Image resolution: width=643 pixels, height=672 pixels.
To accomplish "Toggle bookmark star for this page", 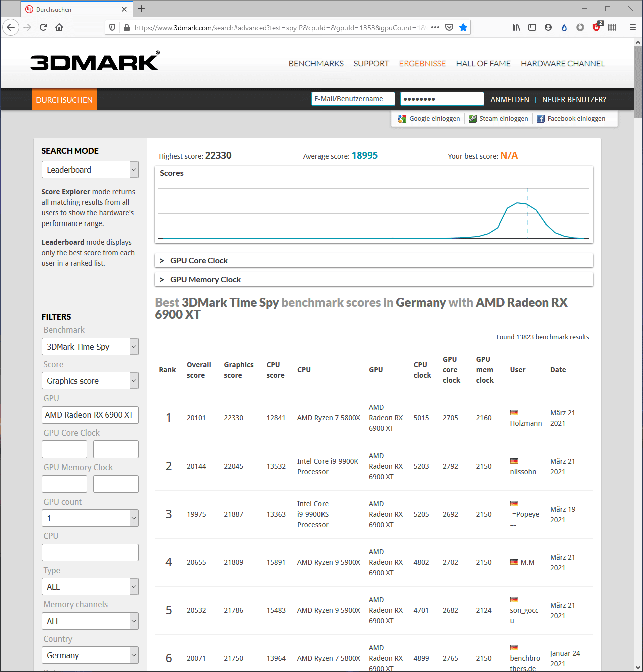I will [x=463, y=27].
